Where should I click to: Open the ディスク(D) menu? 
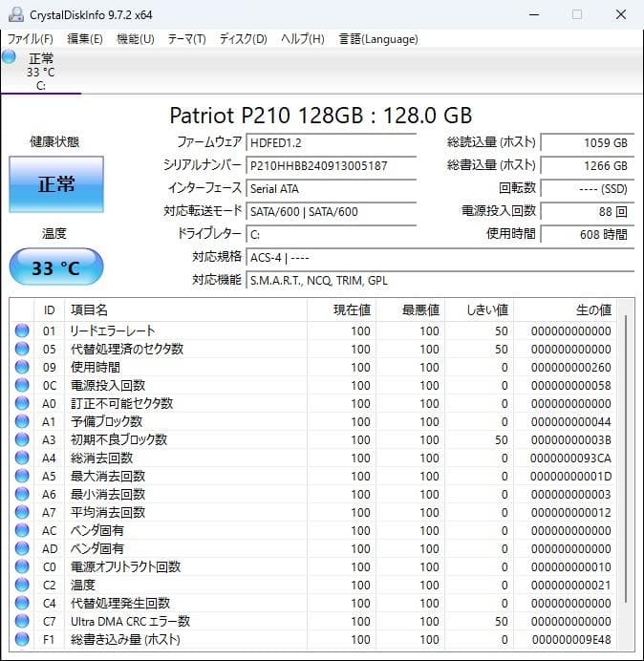pos(244,39)
